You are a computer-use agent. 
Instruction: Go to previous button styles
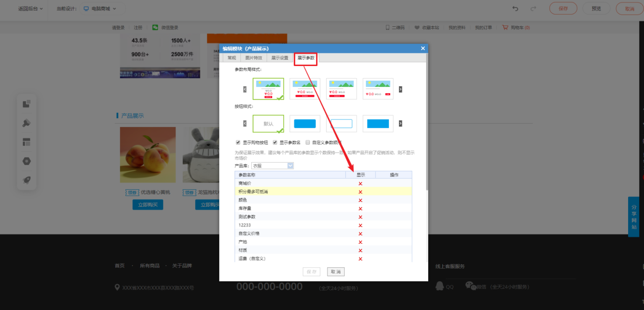[245, 124]
